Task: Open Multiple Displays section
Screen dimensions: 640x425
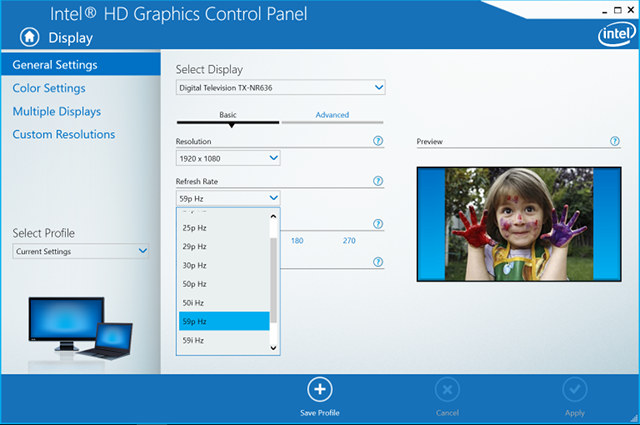Action: tap(57, 111)
